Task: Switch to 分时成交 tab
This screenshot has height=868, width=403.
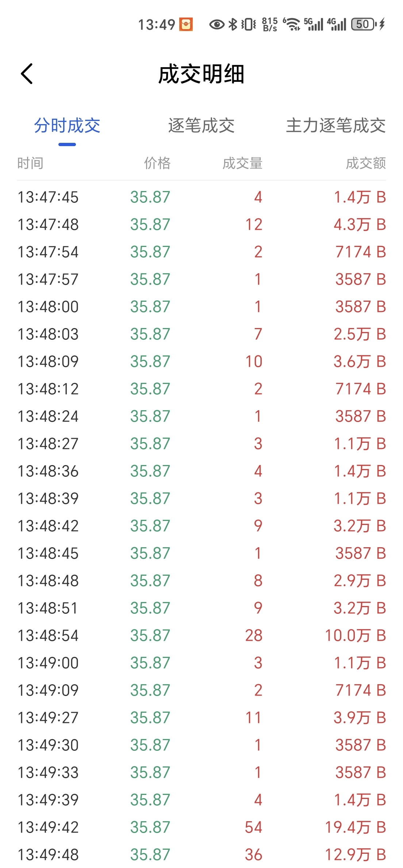Action: point(67,126)
